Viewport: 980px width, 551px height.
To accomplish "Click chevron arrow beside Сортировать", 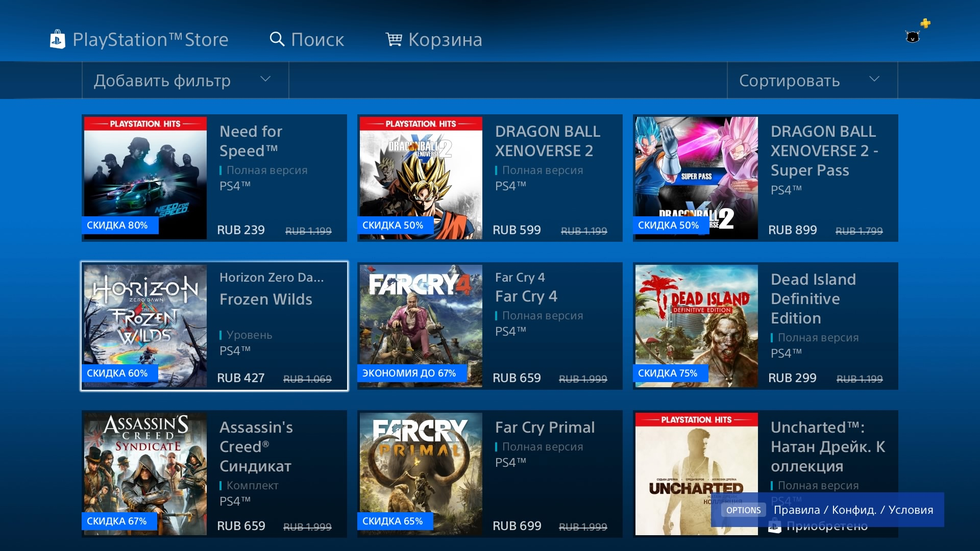I will pyautogui.click(x=874, y=79).
